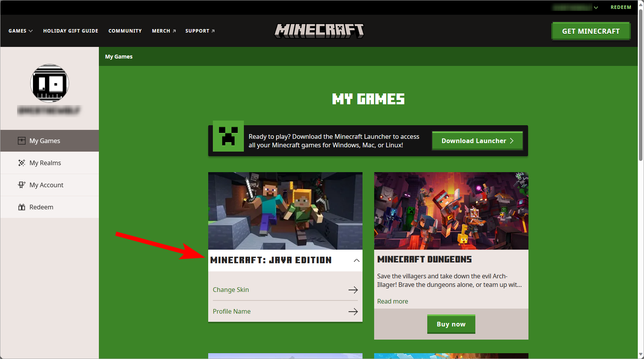Open the Holiday Gift Guide menu item

coord(71,31)
